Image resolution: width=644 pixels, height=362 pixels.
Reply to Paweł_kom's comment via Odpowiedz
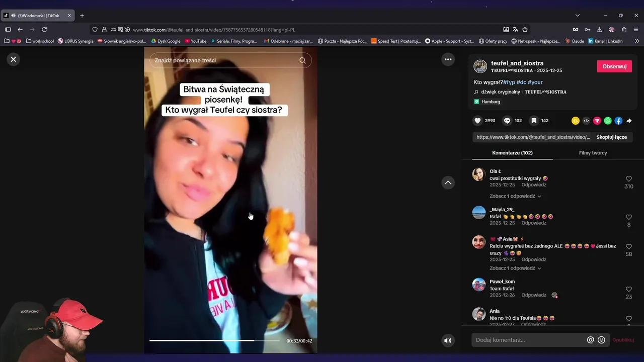click(534, 295)
